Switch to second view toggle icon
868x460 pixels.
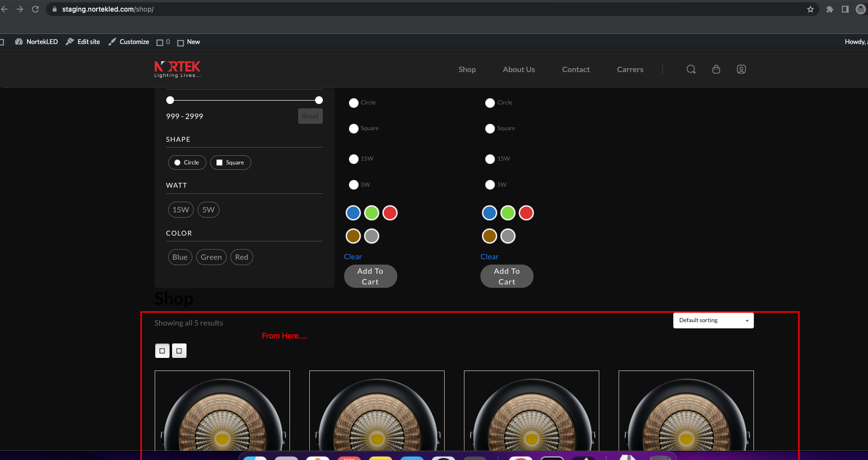tap(179, 351)
